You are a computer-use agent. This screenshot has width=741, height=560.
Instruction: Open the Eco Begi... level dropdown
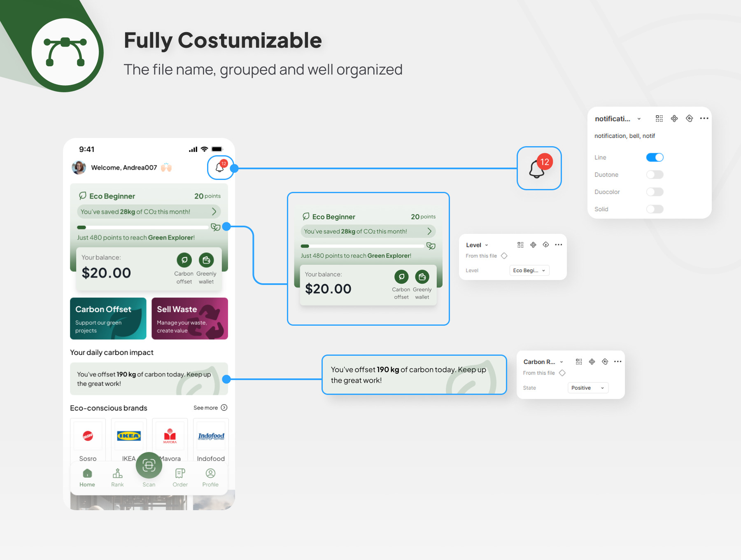coord(529,271)
